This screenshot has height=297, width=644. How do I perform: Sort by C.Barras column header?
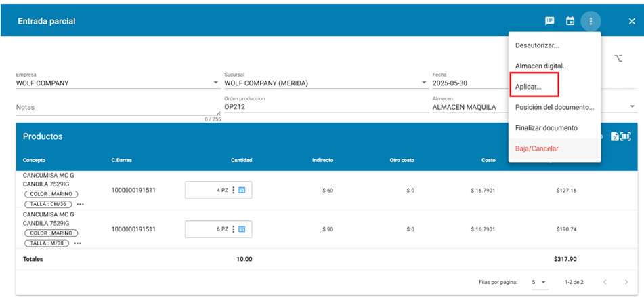(121, 160)
